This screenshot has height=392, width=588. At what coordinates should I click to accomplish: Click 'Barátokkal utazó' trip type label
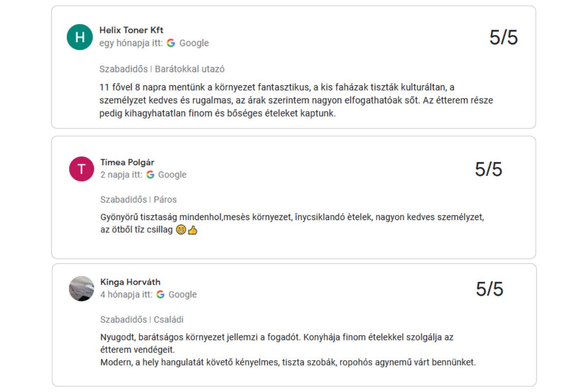tap(190, 69)
